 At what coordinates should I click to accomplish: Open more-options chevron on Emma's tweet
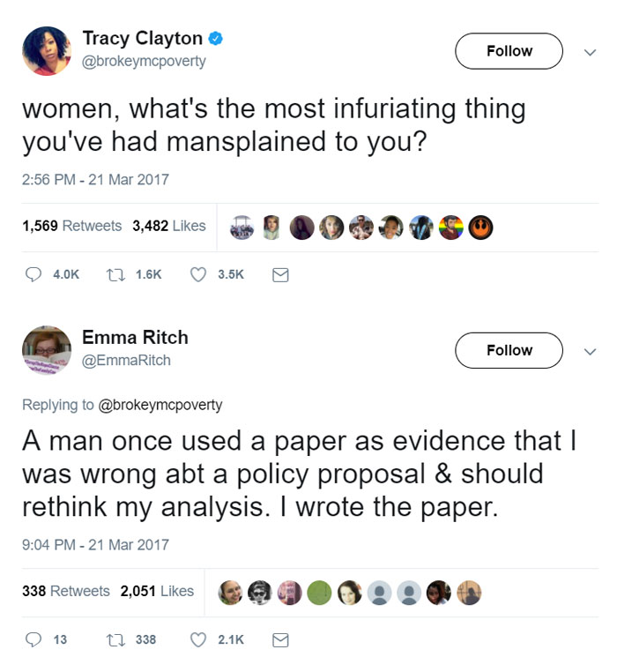pos(590,351)
